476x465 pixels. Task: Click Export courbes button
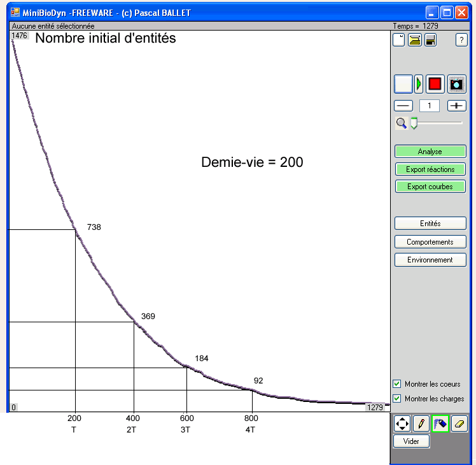click(x=430, y=187)
